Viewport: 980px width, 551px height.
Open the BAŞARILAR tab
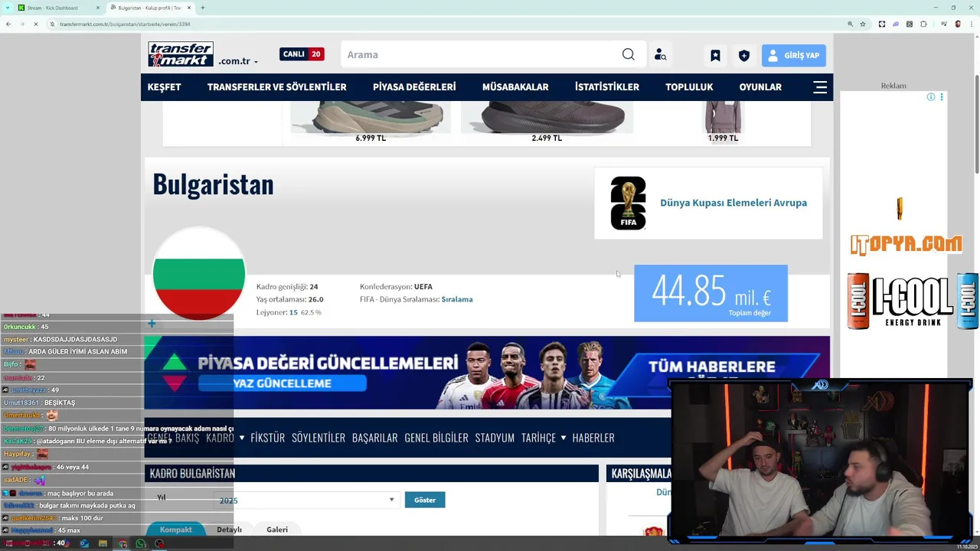374,438
